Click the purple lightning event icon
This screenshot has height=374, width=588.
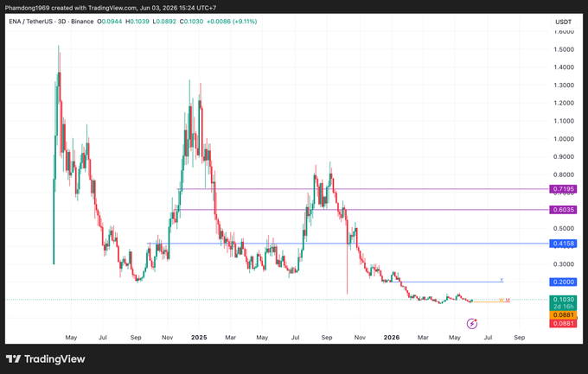pyautogui.click(x=472, y=323)
